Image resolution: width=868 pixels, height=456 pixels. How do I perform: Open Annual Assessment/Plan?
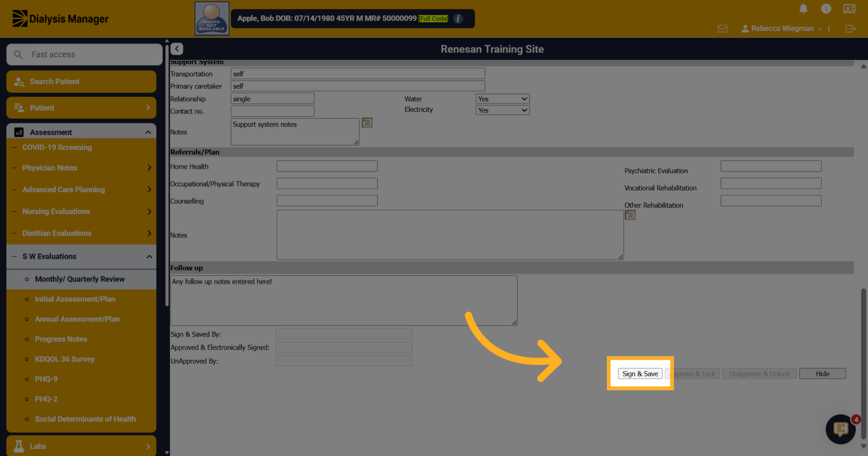pyautogui.click(x=77, y=319)
